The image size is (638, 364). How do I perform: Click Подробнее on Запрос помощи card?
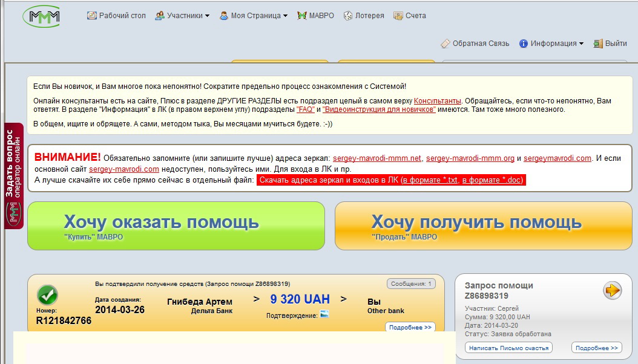coord(596,348)
